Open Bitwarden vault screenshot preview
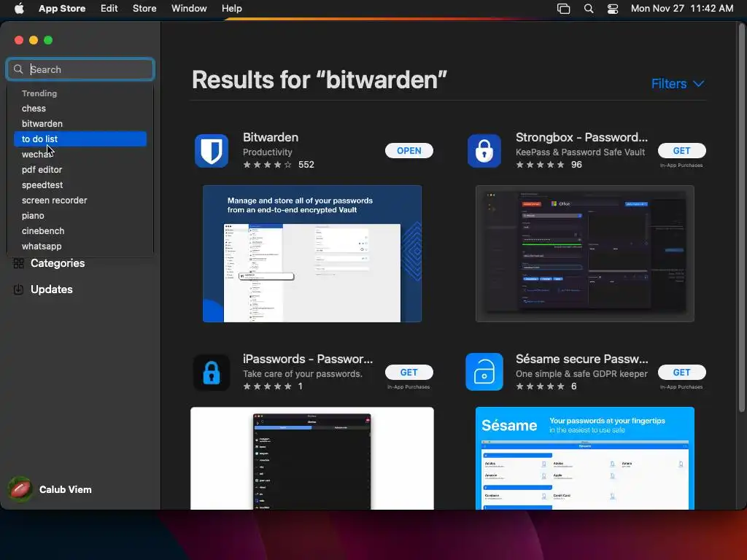Screen dimensions: 747x560 312,254
